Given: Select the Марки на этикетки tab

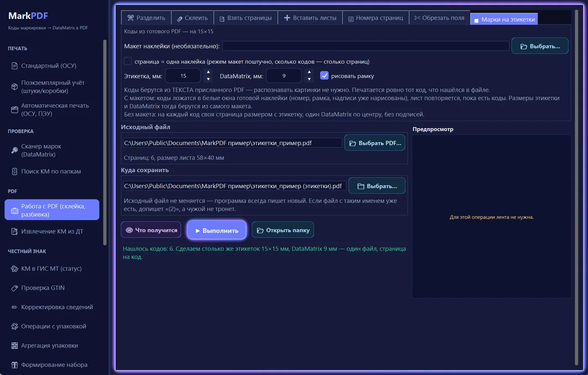Looking at the screenshot, I should click(x=504, y=19).
